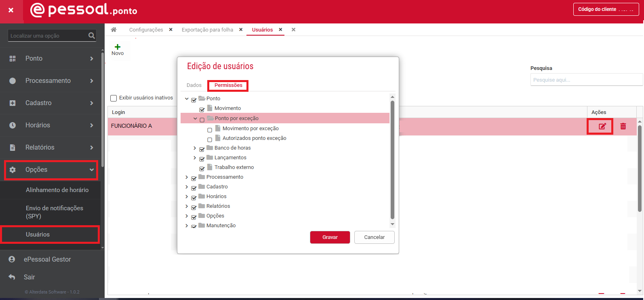Viewport: 644px width, 300px height.
Task: Open the Configurações tab
Action: pyautogui.click(x=146, y=30)
